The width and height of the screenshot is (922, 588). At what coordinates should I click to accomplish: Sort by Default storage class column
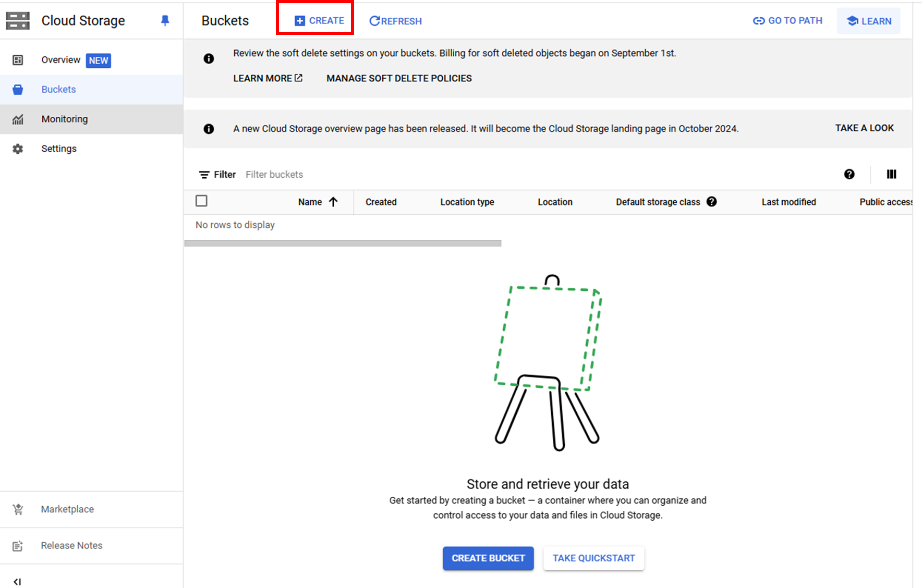658,202
